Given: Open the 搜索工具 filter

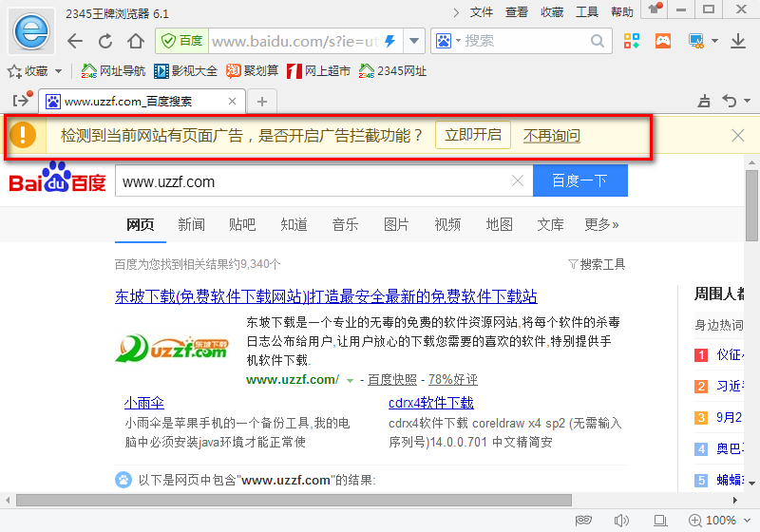Looking at the screenshot, I should pyautogui.click(x=597, y=264).
